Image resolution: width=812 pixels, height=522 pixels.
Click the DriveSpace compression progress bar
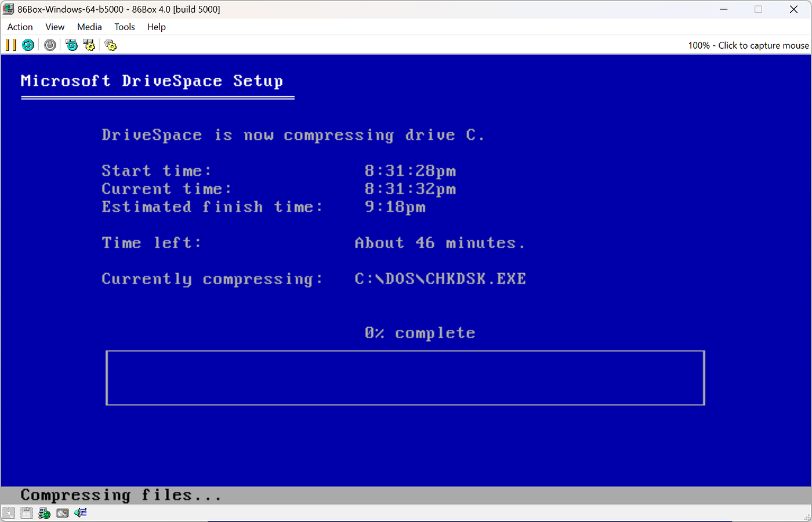click(405, 378)
